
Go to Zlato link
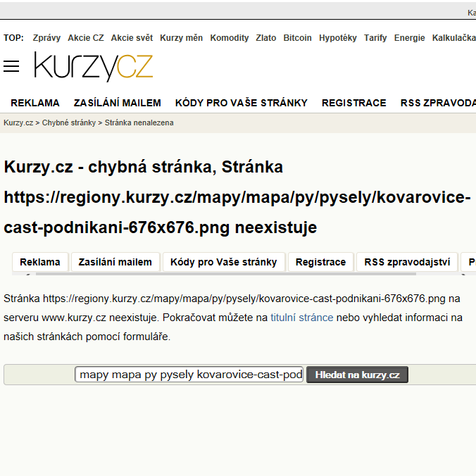pos(266,38)
